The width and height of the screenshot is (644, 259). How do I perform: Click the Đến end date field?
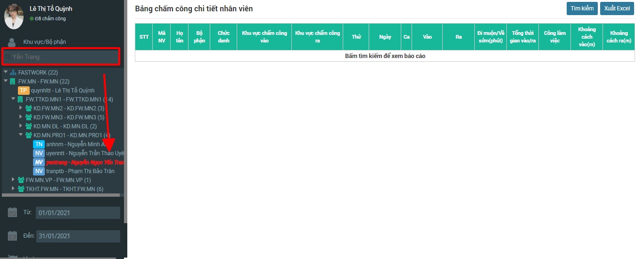coord(78,236)
